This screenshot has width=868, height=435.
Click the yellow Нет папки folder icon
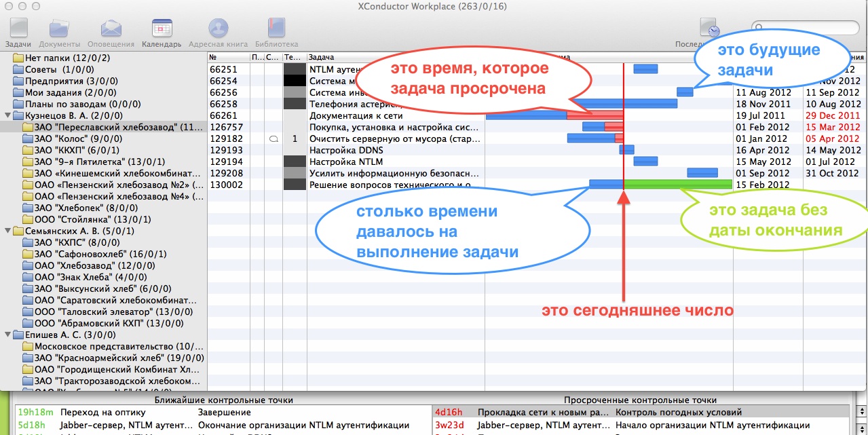click(x=18, y=58)
